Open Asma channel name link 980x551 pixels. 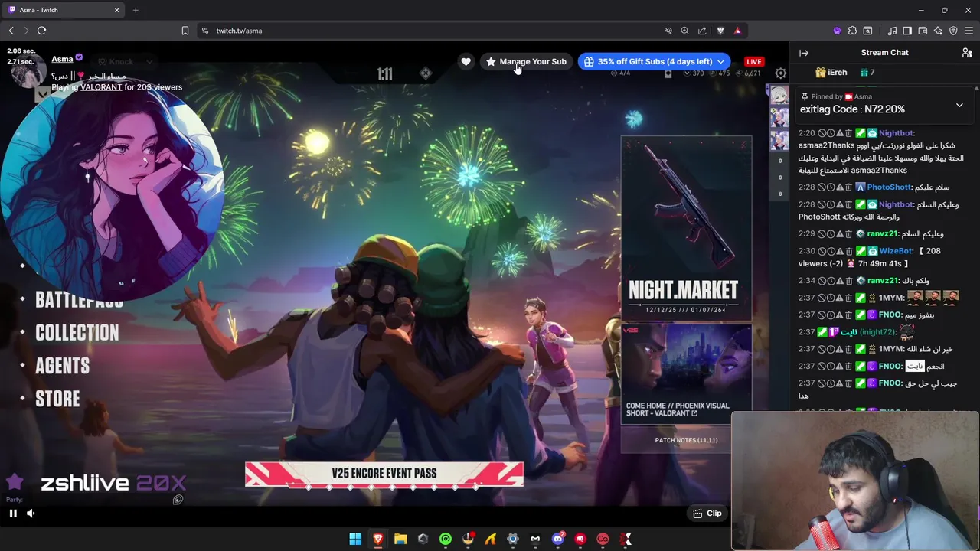[x=62, y=59]
